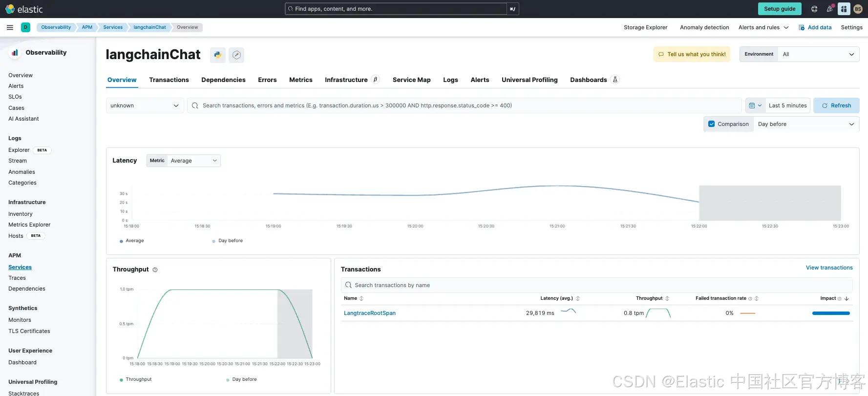Toggle Average series in latency legend
This screenshot has width=868, height=396.
tap(132, 241)
